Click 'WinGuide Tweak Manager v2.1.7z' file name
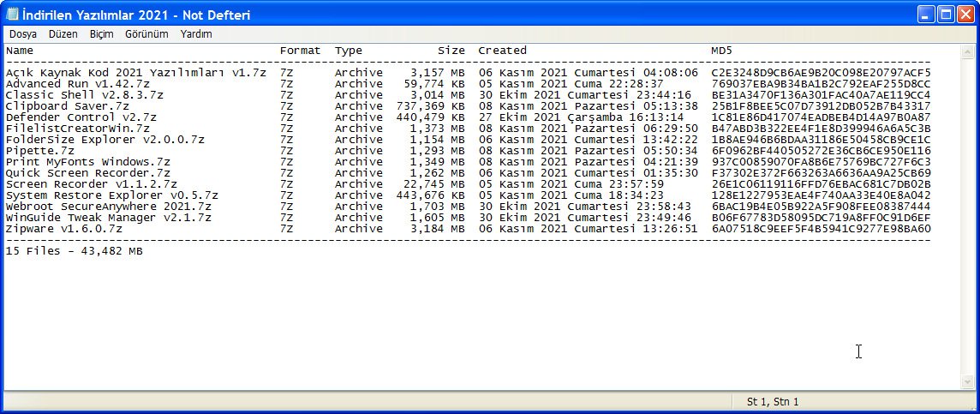This screenshot has height=414, width=980. click(x=109, y=218)
